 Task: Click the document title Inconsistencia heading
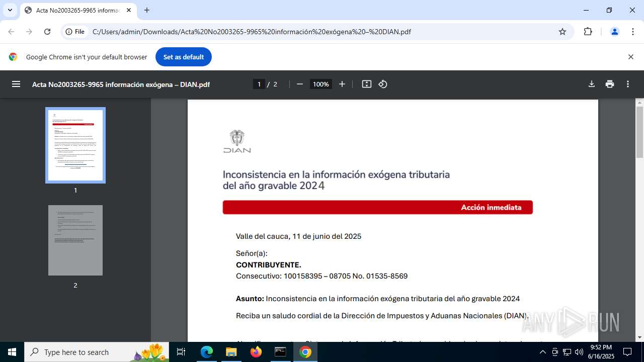[x=336, y=180]
